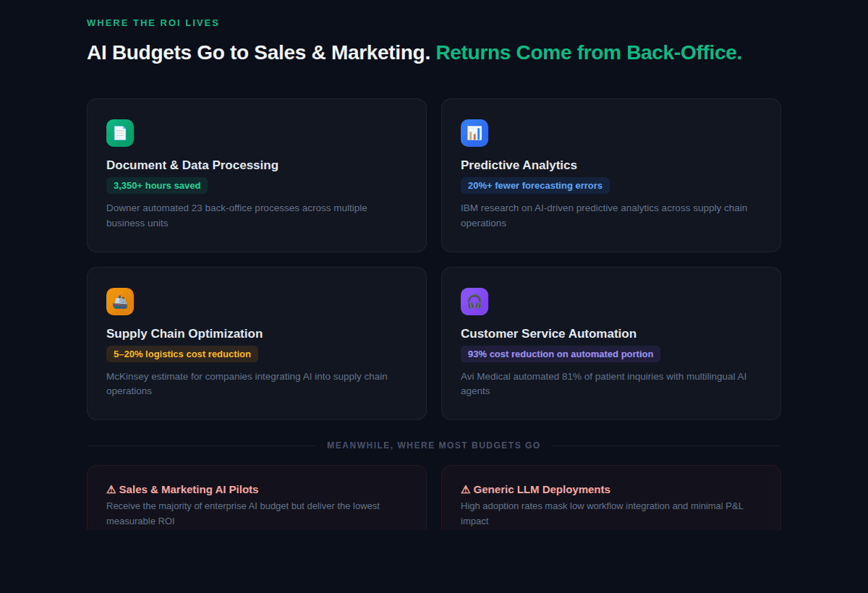868x593 pixels.
Task: Select the '20%+ fewer forecasting errors' badge
Action: click(x=535, y=186)
